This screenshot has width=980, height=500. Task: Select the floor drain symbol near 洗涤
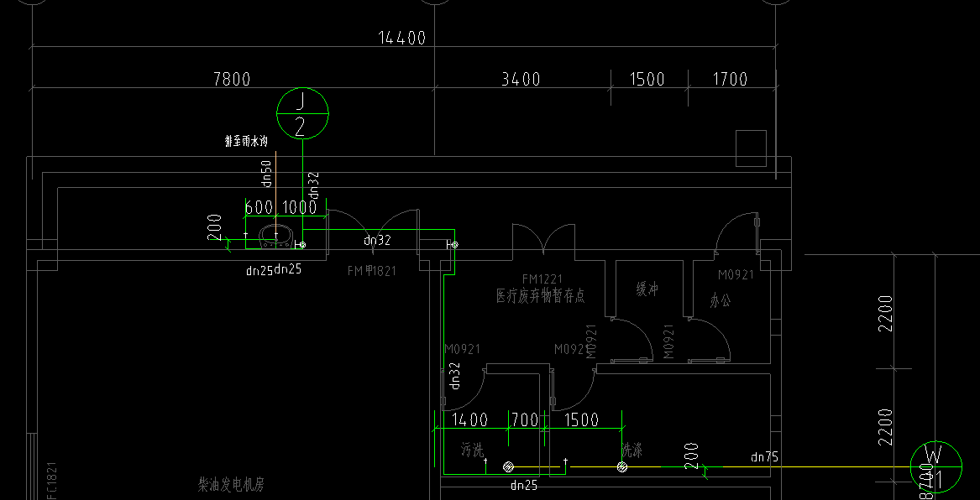click(622, 467)
